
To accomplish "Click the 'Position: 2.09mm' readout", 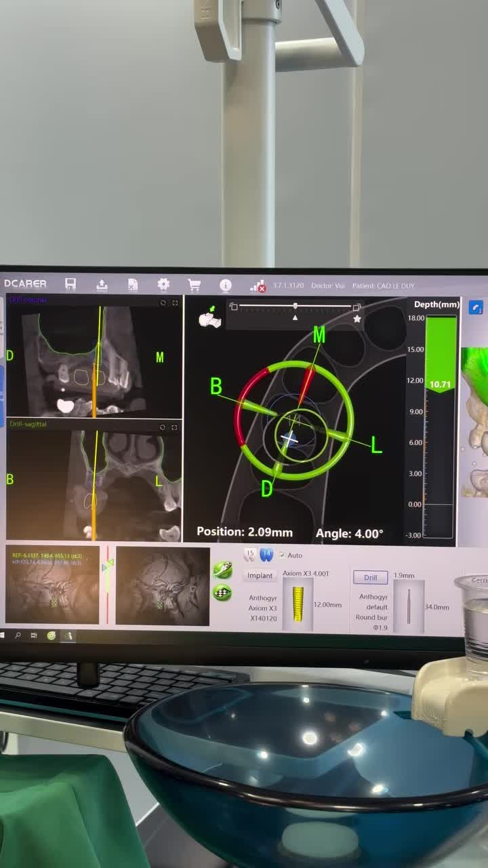I will click(x=245, y=532).
